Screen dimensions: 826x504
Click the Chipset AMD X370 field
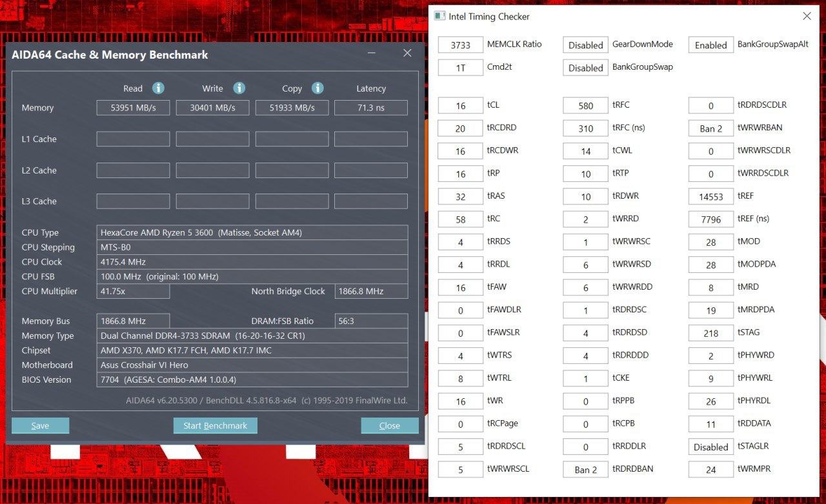(252, 350)
